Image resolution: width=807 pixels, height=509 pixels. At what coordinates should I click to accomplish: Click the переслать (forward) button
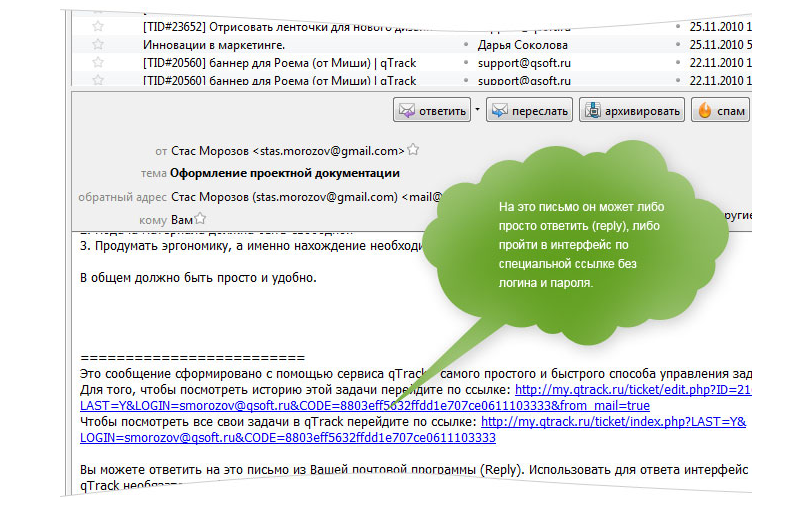tap(529, 110)
